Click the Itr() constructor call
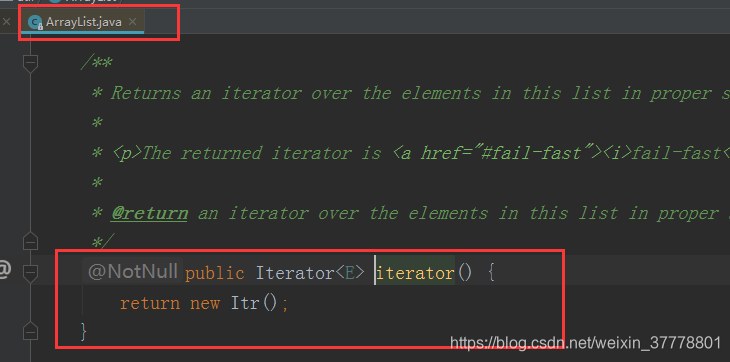730x362 pixels. point(254,303)
